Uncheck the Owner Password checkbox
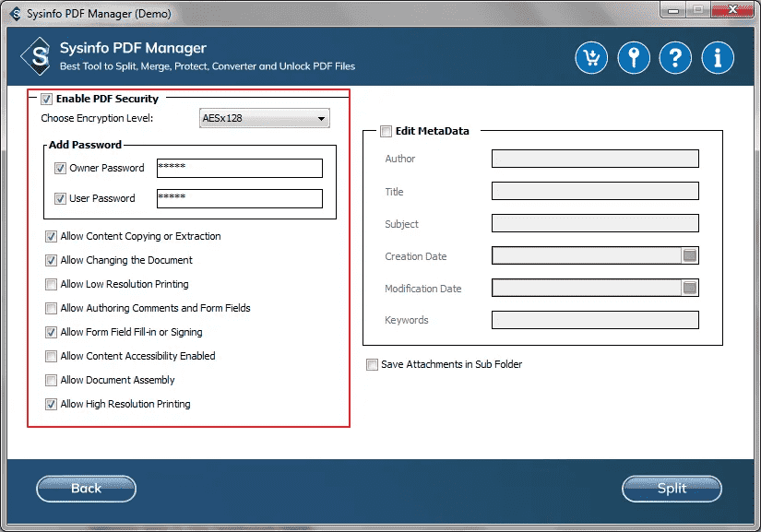Viewport: 761px width, 532px height. pos(60,169)
